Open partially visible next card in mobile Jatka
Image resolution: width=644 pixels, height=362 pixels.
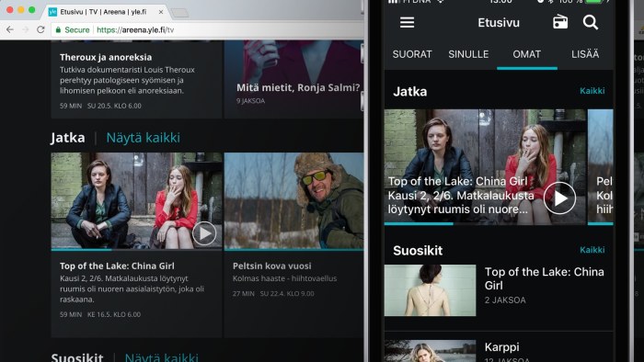[601, 167]
